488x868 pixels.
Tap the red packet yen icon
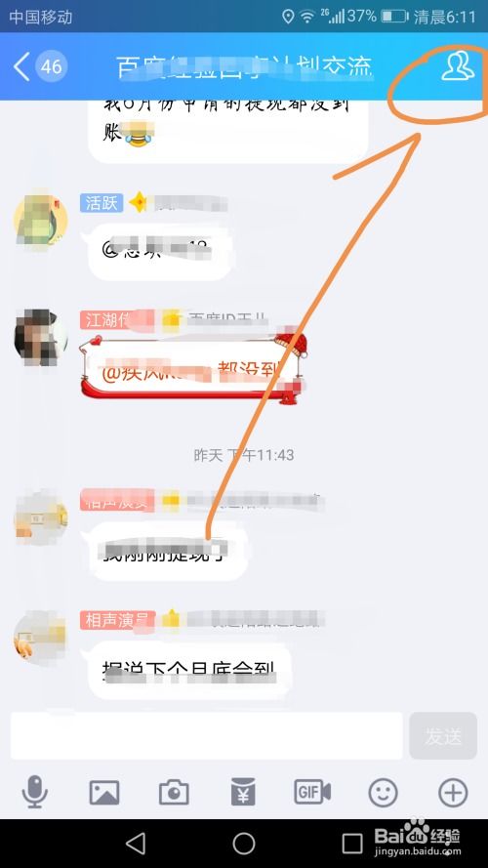point(243,792)
